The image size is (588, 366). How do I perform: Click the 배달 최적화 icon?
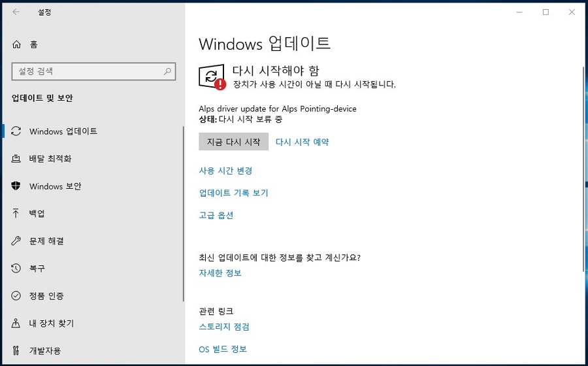point(16,159)
